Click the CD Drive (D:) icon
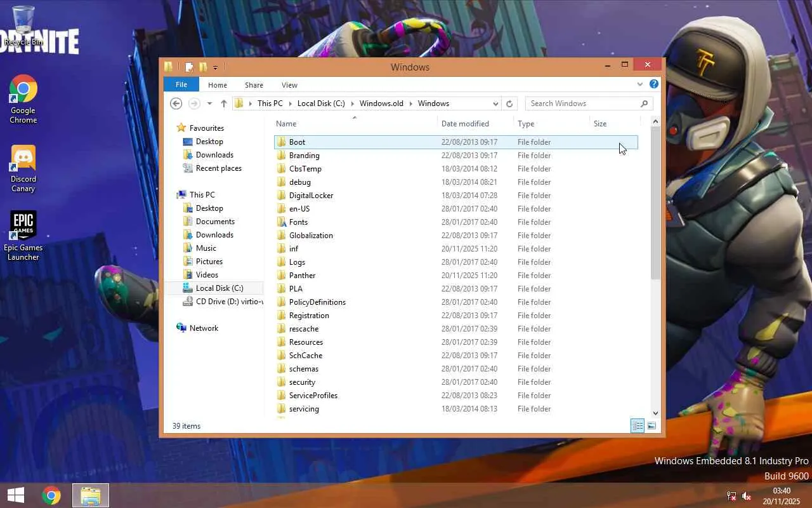The height and width of the screenshot is (508, 812). [x=188, y=302]
